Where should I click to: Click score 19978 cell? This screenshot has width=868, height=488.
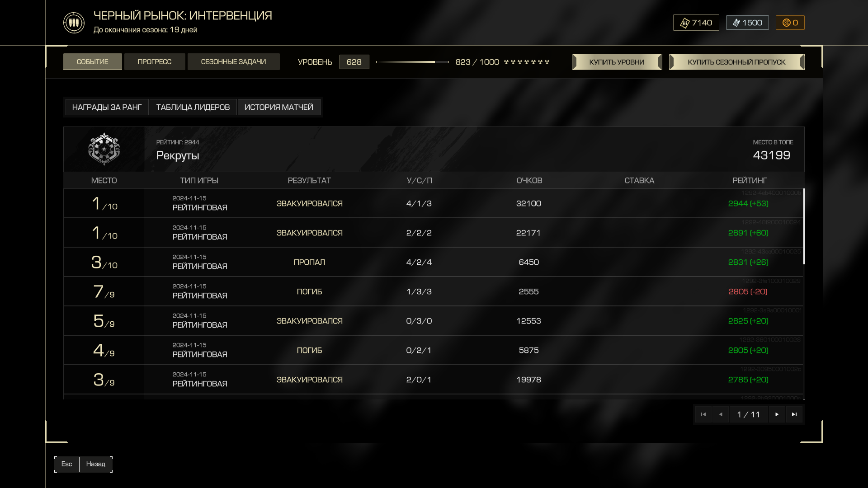(x=528, y=380)
